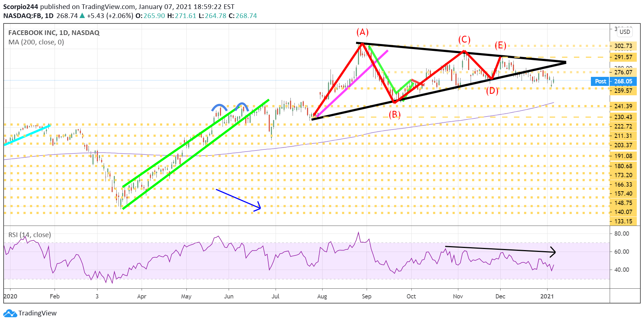This screenshot has width=644, height=323.
Task: Click the cyan trendline near January
Action: [x=27, y=135]
